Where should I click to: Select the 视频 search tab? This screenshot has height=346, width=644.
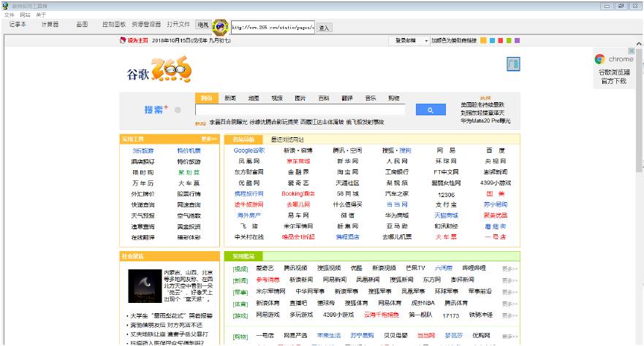click(x=277, y=99)
